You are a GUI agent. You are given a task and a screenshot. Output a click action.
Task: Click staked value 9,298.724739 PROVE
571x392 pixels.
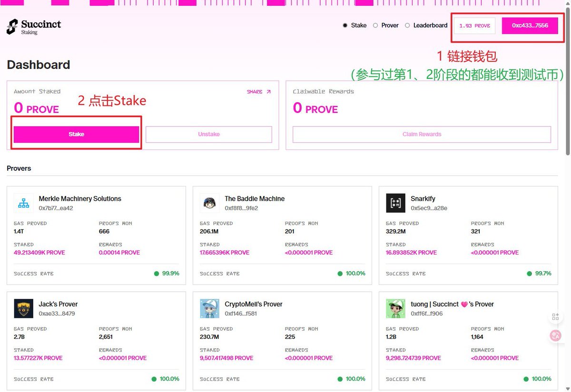(413, 358)
